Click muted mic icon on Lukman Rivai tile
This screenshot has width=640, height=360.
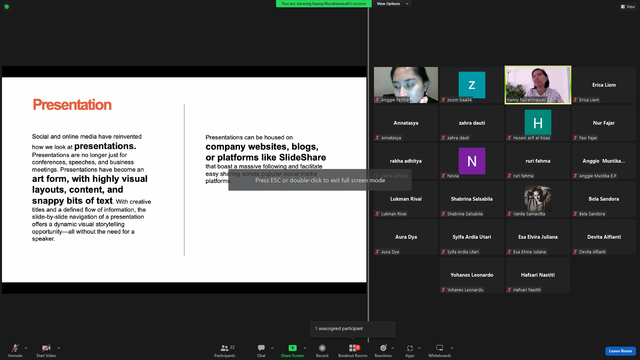point(378,213)
